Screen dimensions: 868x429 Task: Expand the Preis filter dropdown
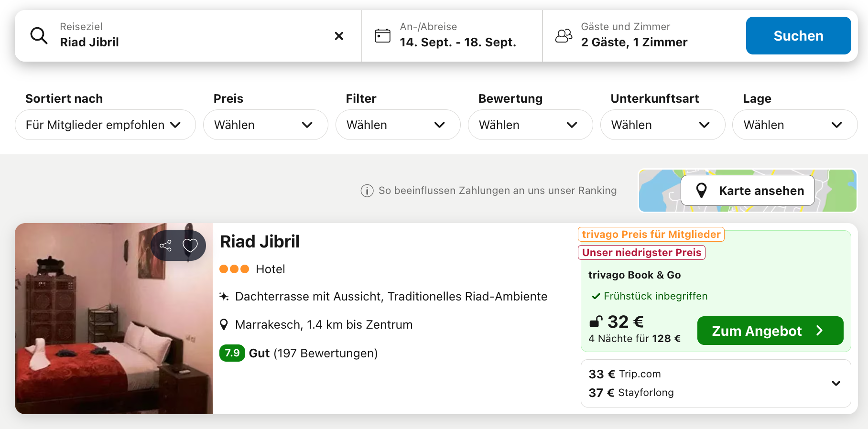[265, 125]
